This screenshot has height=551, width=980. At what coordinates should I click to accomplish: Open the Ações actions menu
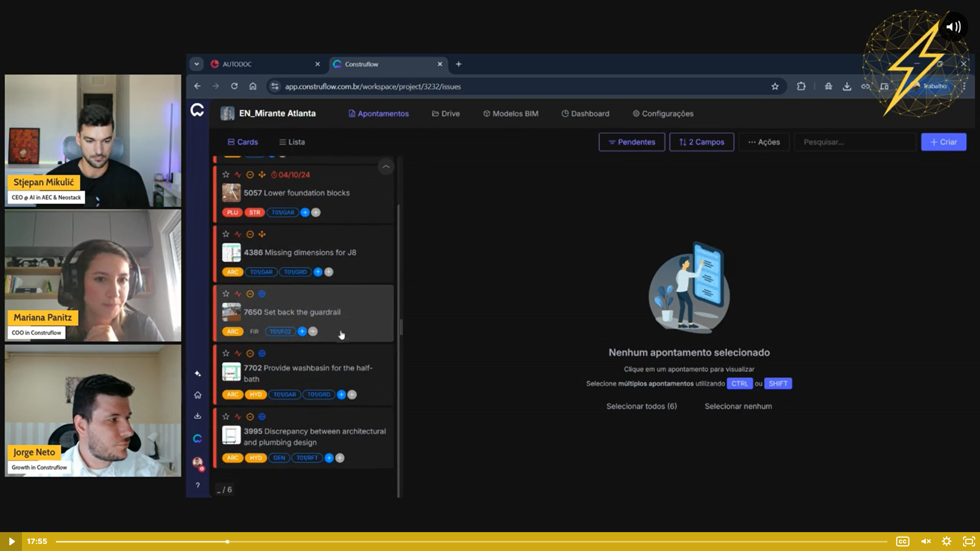click(x=764, y=142)
